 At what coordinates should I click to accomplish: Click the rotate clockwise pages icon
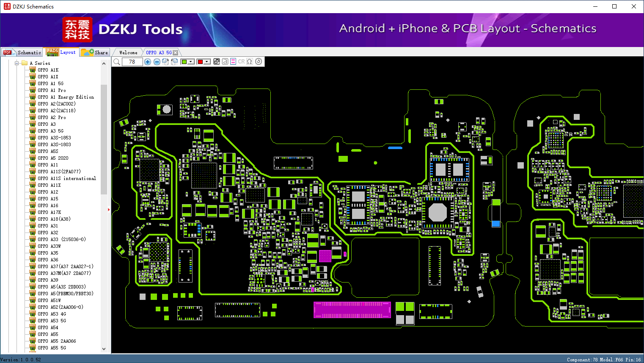pos(165,62)
